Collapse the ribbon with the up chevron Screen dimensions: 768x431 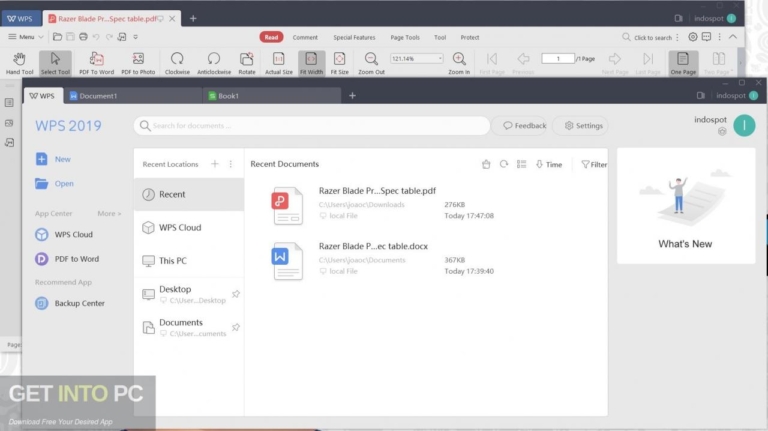click(x=733, y=37)
